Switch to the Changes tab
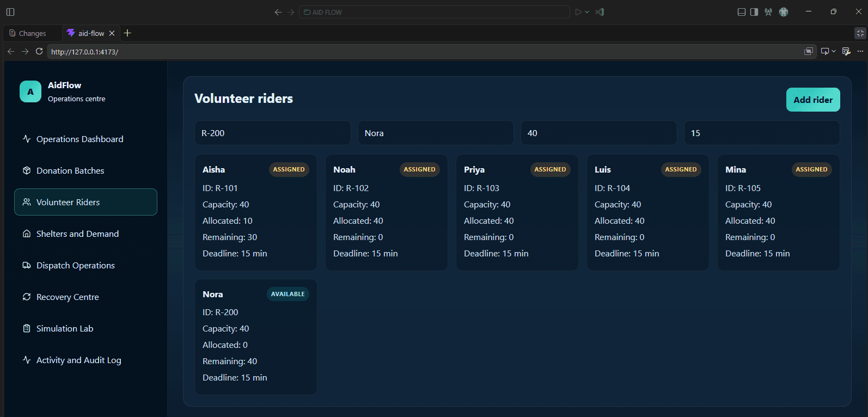Viewport: 868px width, 417px height. 28,33
